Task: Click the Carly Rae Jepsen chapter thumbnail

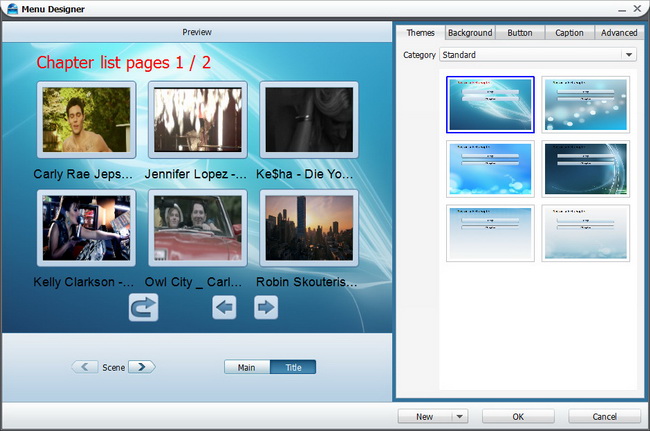Action: (86, 120)
